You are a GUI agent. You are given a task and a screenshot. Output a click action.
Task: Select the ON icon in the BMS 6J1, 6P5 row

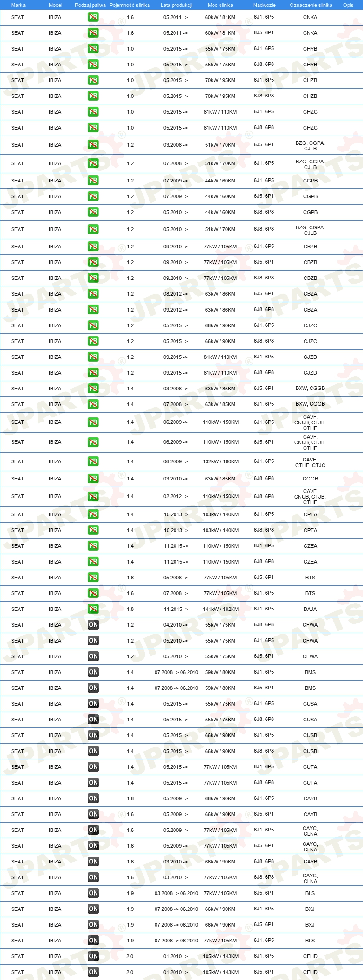click(x=93, y=672)
